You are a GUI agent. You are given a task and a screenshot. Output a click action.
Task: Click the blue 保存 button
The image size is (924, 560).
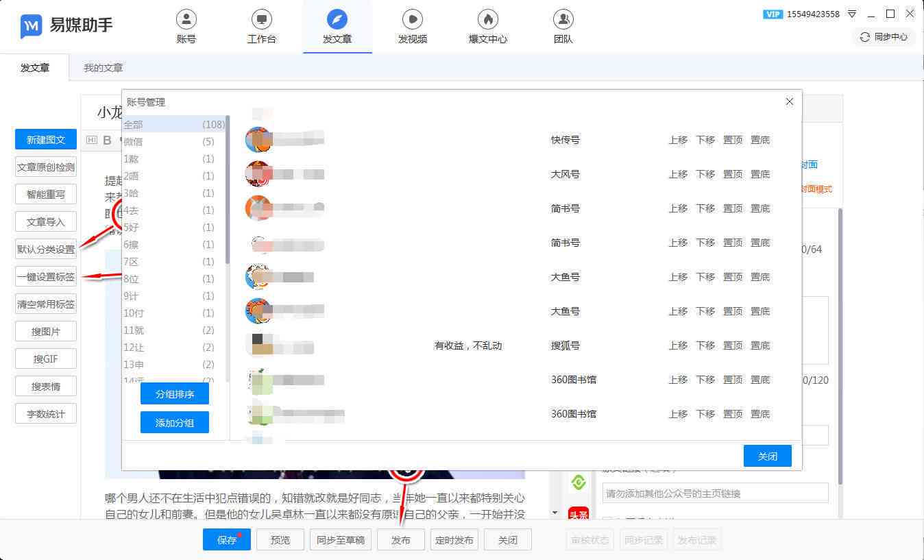(x=227, y=539)
